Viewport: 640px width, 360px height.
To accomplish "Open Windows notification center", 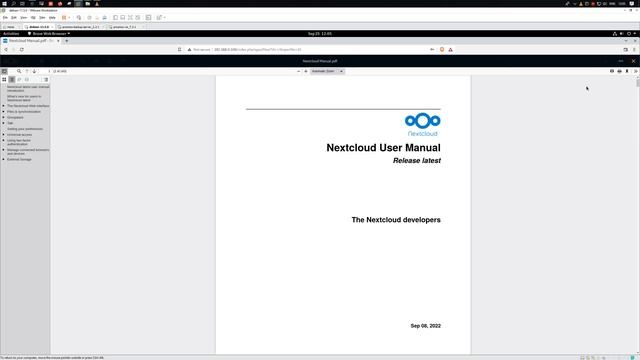I will 632,3.
